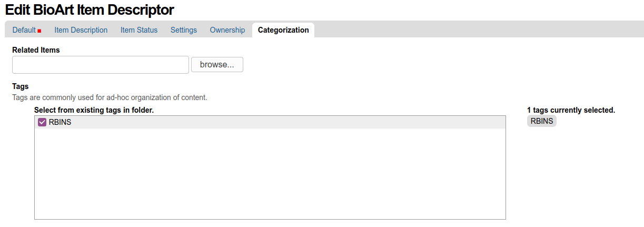Click the RBINS chip under currently selected tags
This screenshot has width=644, height=227.
(541, 121)
